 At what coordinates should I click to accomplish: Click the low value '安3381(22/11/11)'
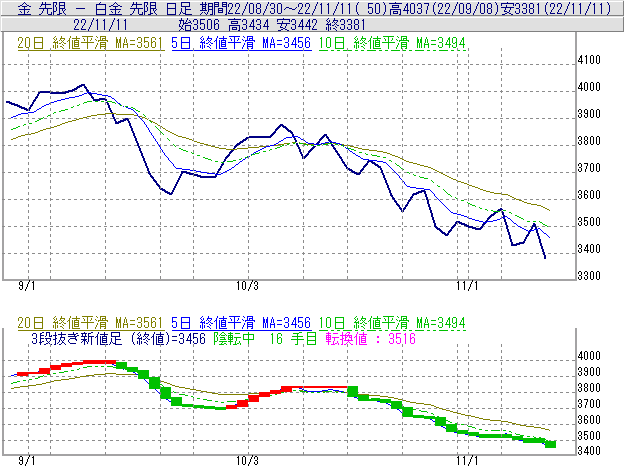tap(556, 8)
